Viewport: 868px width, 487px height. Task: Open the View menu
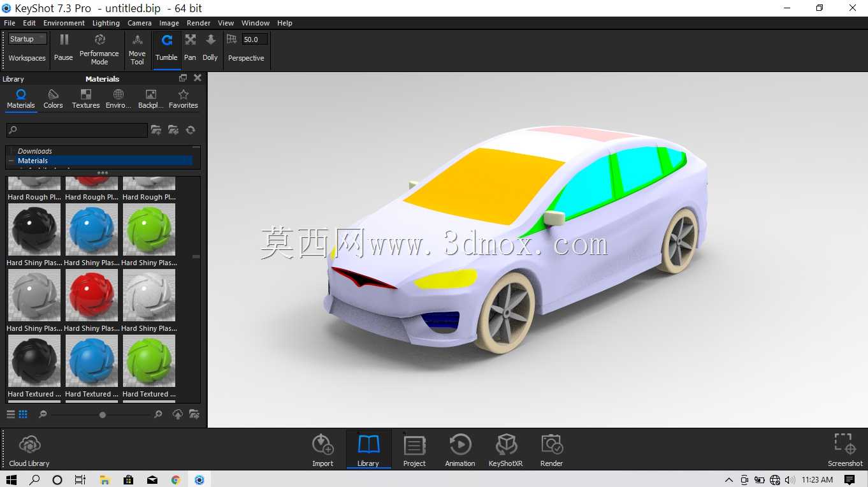pyautogui.click(x=226, y=23)
